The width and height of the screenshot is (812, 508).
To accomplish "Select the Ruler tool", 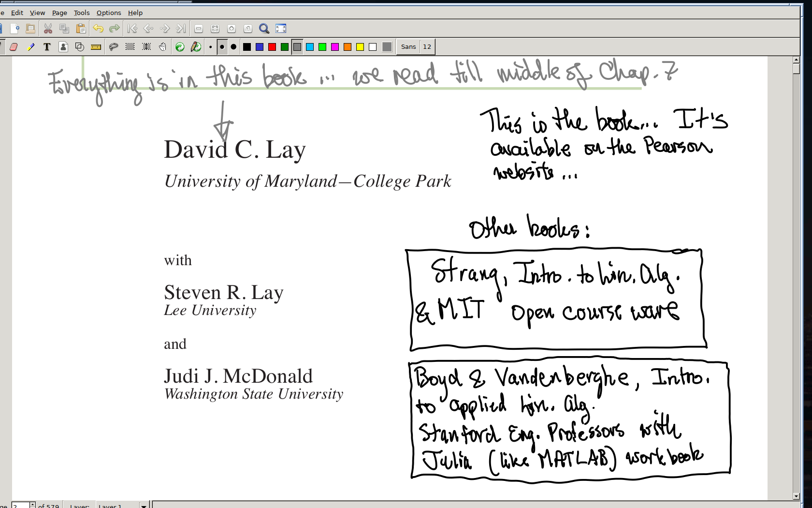I will pos(95,46).
